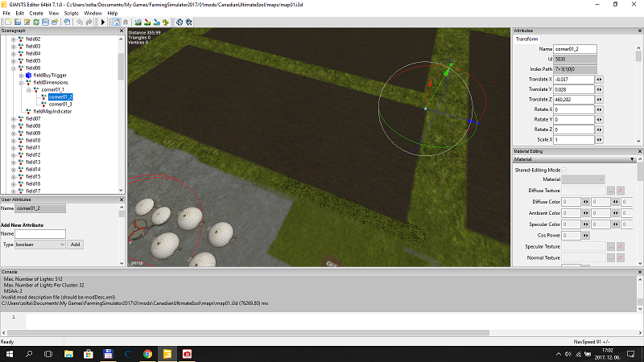Click the Redo arrow in the toolbar
644x362 pixels.
coord(89,23)
